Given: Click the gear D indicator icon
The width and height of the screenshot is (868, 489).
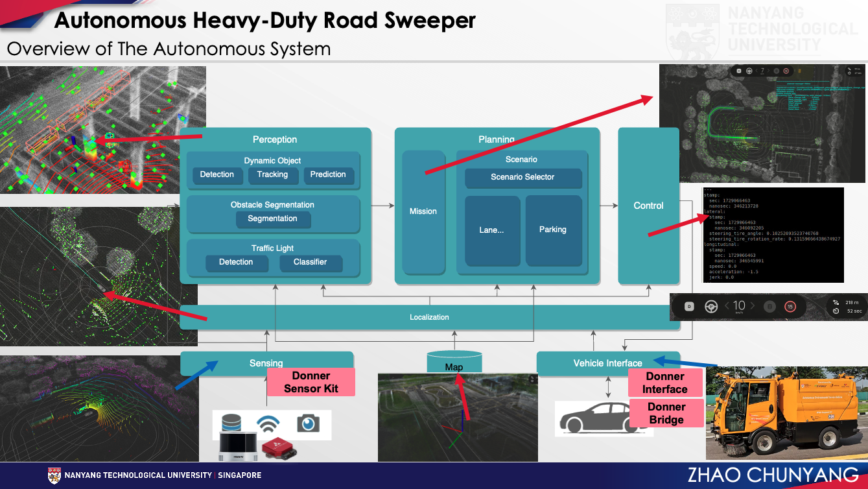Looking at the screenshot, I should [689, 307].
